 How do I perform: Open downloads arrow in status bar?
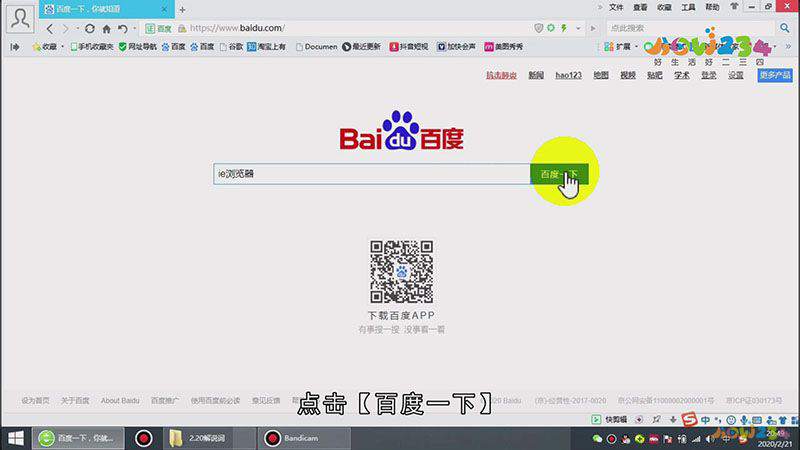tap(673, 419)
